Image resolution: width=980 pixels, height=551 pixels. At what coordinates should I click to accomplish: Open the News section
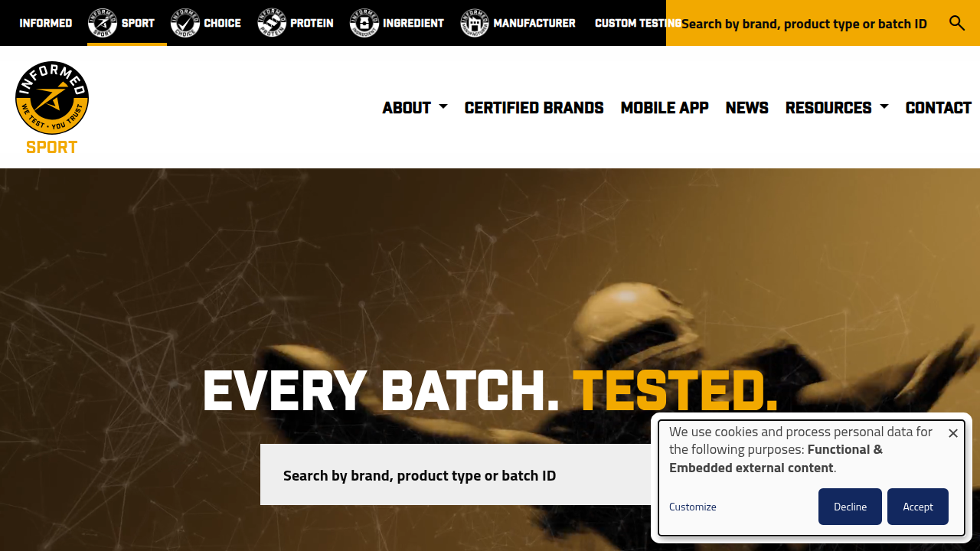click(x=747, y=108)
